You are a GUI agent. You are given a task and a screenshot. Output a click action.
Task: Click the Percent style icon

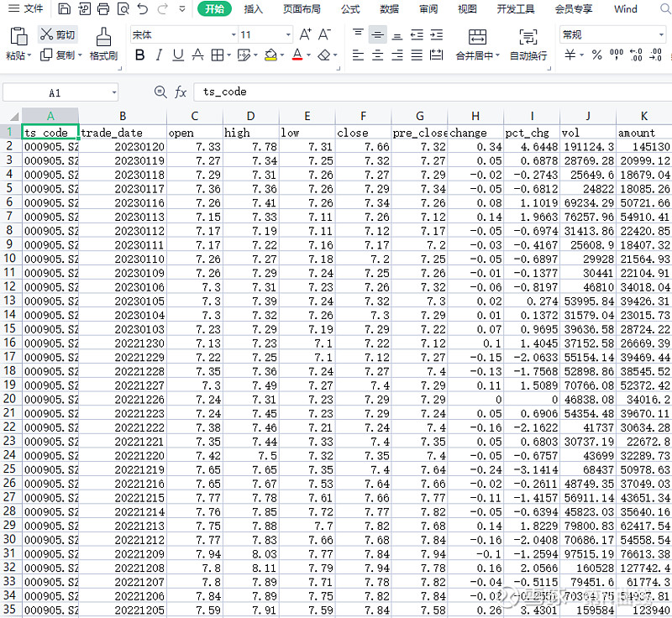596,55
